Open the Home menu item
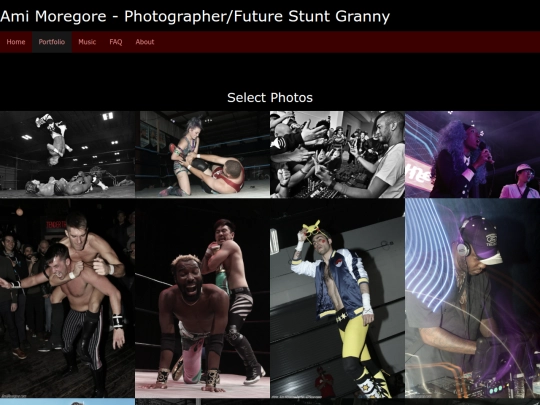This screenshot has height=405, width=540. pos(16,42)
